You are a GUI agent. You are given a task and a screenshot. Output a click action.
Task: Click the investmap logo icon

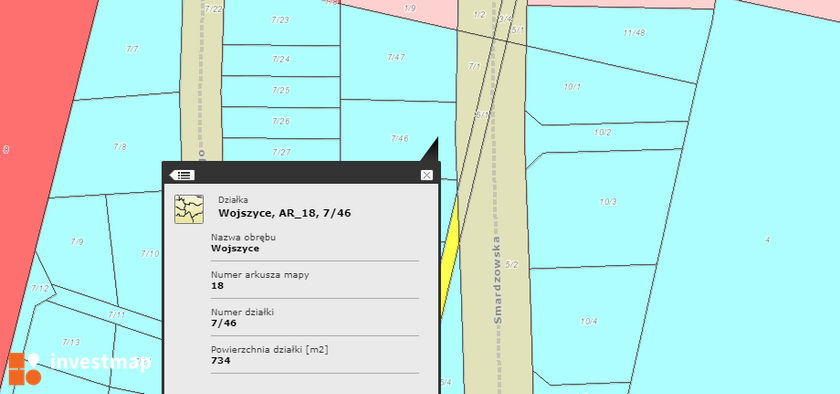pos(25,368)
